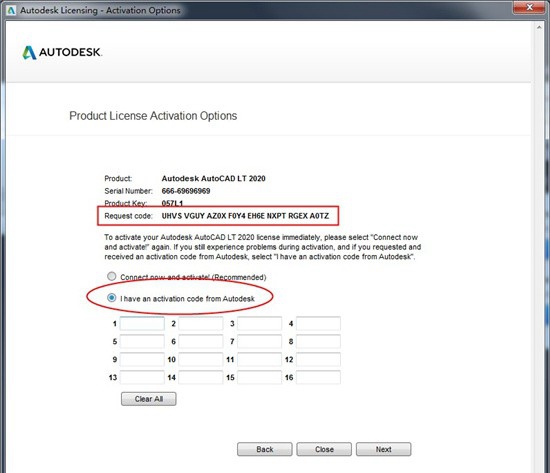Click the Clear All button
The height and width of the screenshot is (473, 550).
point(149,399)
